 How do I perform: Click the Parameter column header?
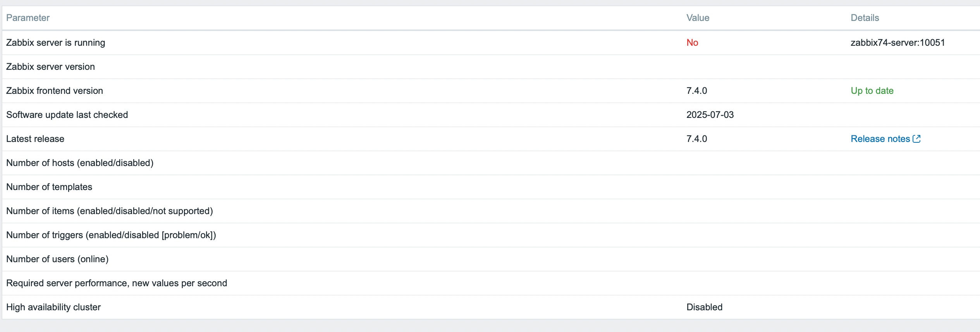[x=28, y=18]
